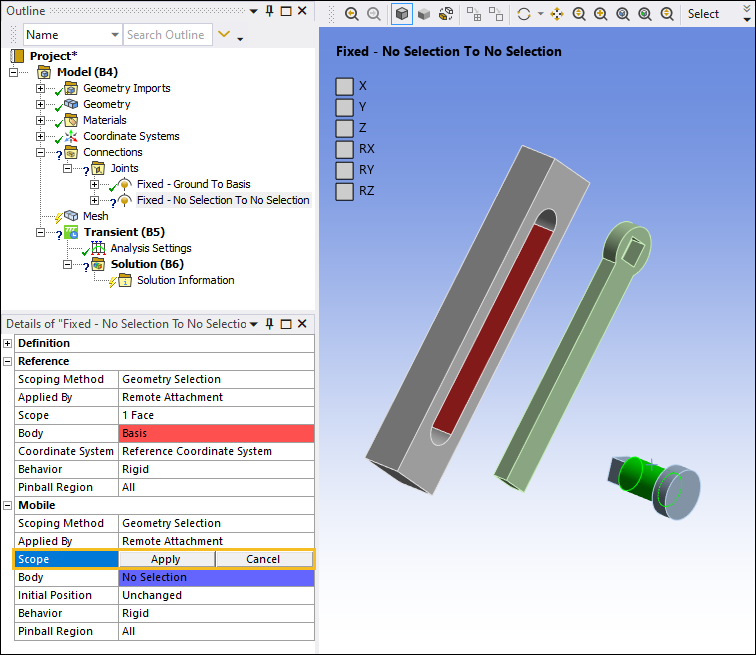Select Analysis Settings in the tree
This screenshot has width=756, height=655.
[150, 248]
